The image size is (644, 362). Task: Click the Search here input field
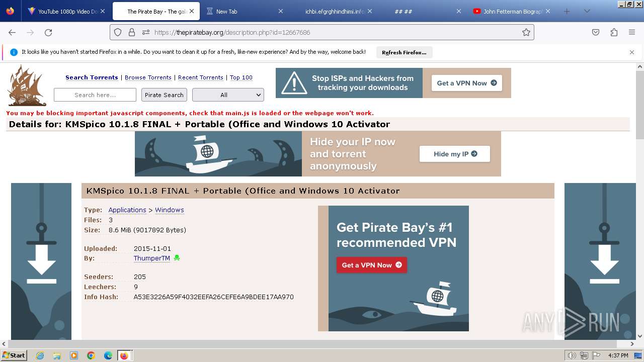click(95, 95)
